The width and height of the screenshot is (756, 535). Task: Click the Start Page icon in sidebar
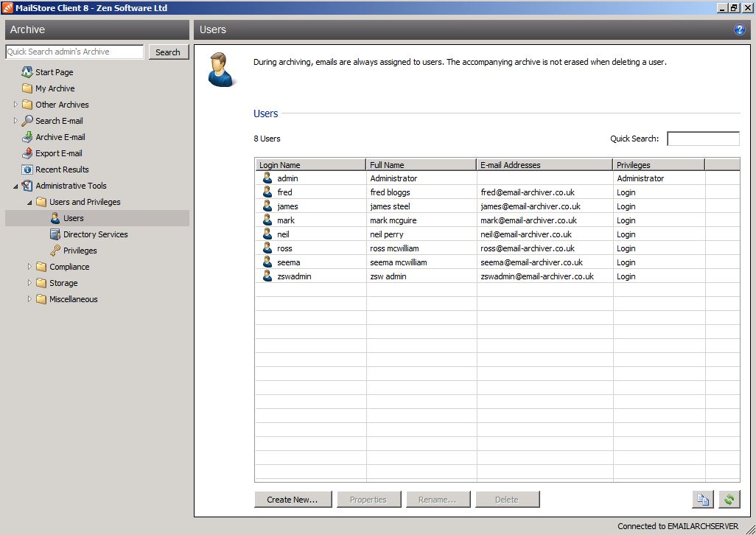coord(27,72)
